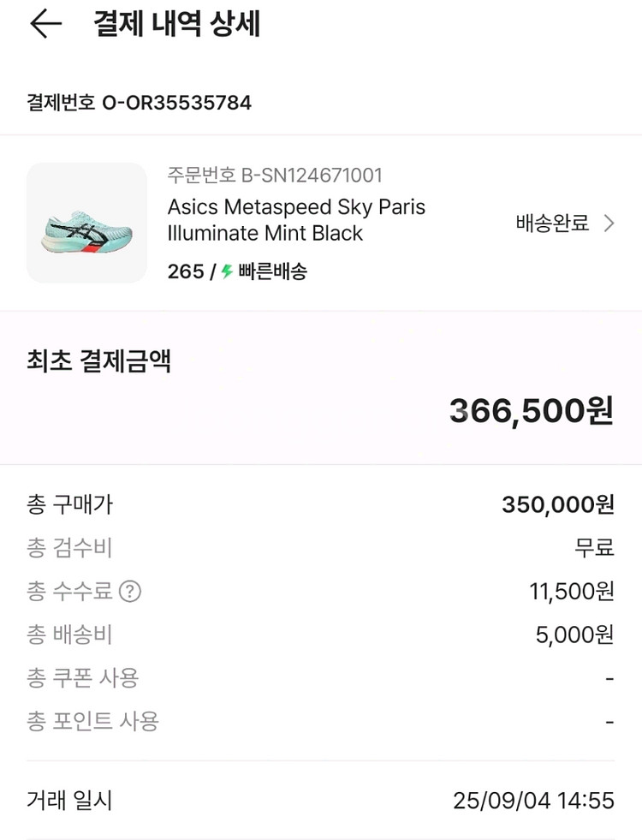Click the 최초 결제금액 heading

[99, 361]
